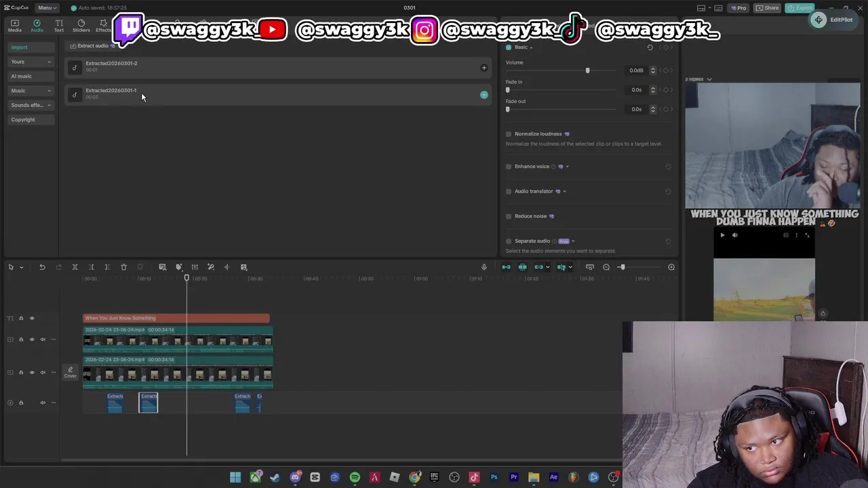The height and width of the screenshot is (488, 868).
Task: Open Photoshop from the taskbar
Action: click(494, 477)
